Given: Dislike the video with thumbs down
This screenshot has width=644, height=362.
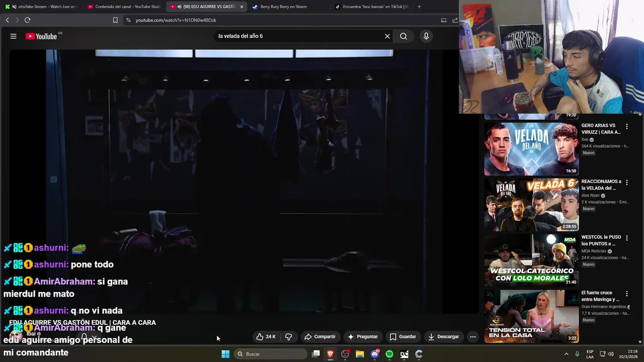Looking at the screenshot, I should 289,337.
